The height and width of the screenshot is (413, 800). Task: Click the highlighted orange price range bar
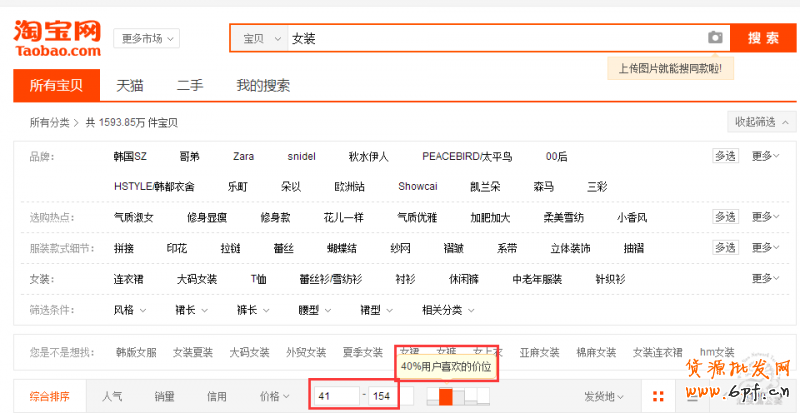point(446,397)
